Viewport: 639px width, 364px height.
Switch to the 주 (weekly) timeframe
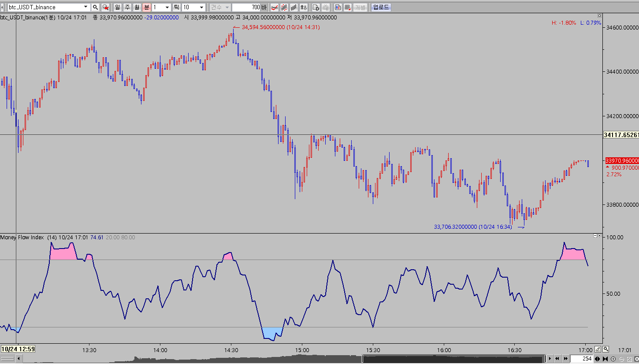pyautogui.click(x=127, y=7)
